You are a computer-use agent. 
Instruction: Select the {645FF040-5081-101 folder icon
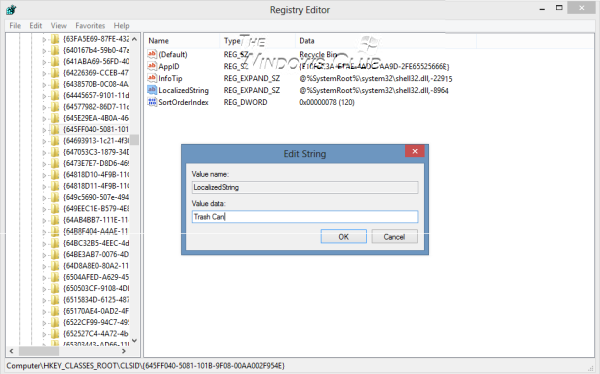[x=55, y=129]
